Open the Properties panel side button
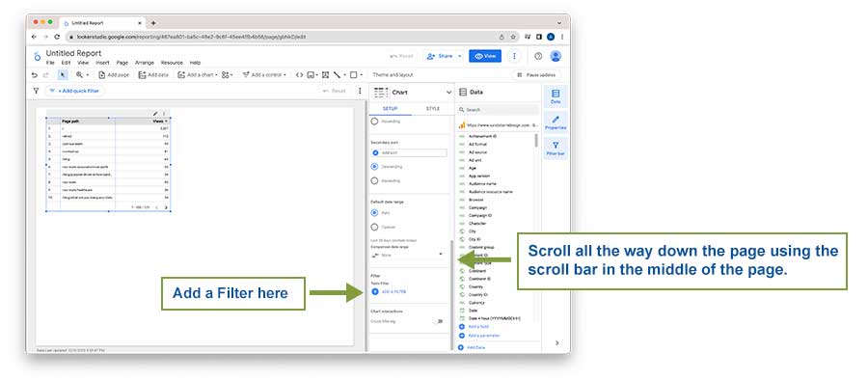 (556, 122)
